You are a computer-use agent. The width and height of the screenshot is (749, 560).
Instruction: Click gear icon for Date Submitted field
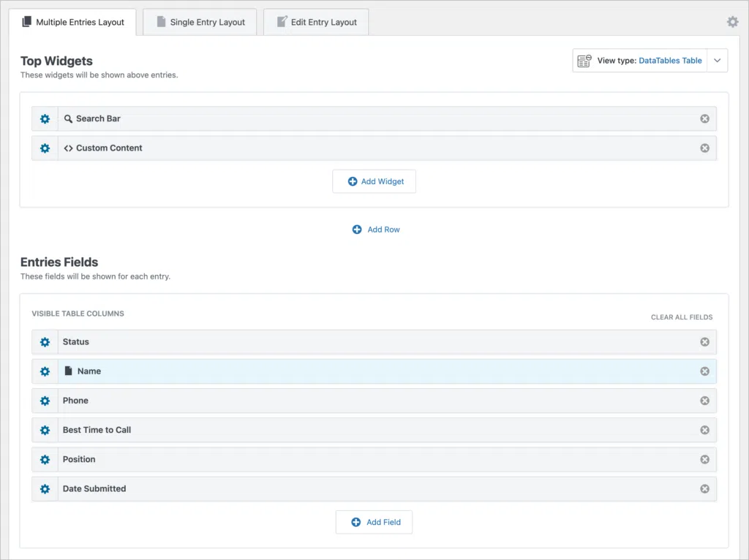(x=45, y=488)
